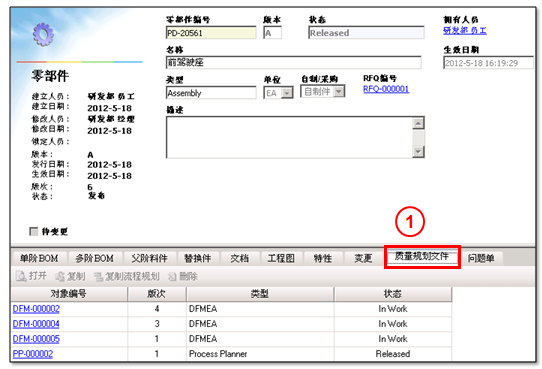Select the 质量规划文件 tab
Screen dimensions: 542x369
[422, 257]
